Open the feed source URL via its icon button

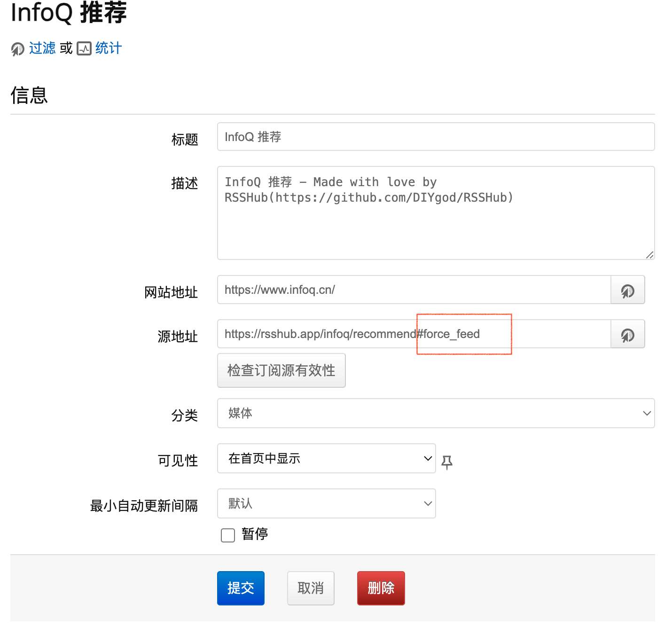click(627, 335)
